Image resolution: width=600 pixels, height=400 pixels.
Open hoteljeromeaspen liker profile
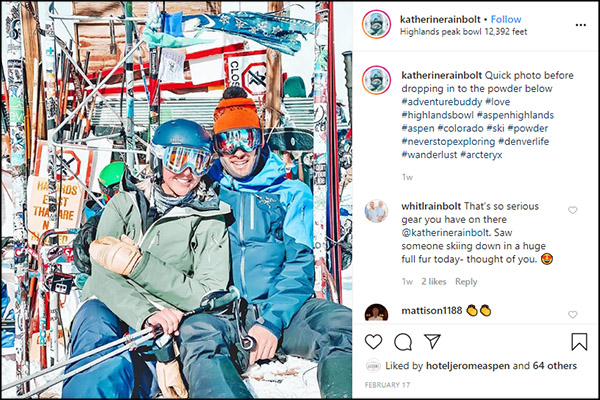468,366
